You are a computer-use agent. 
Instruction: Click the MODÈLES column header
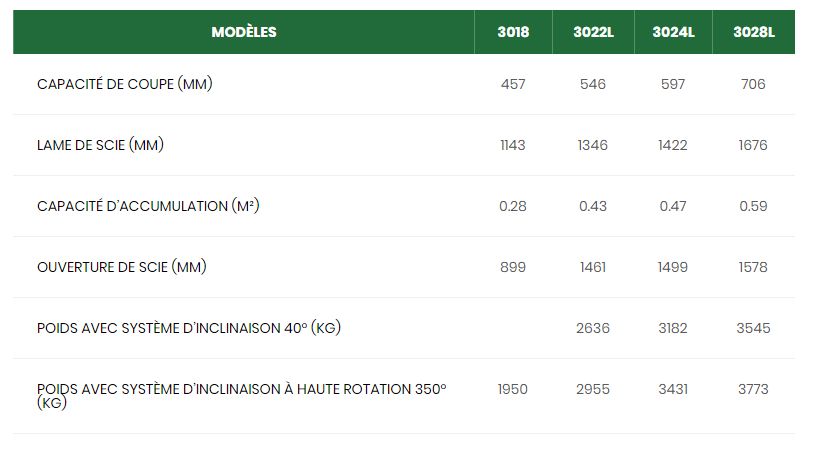click(x=244, y=32)
